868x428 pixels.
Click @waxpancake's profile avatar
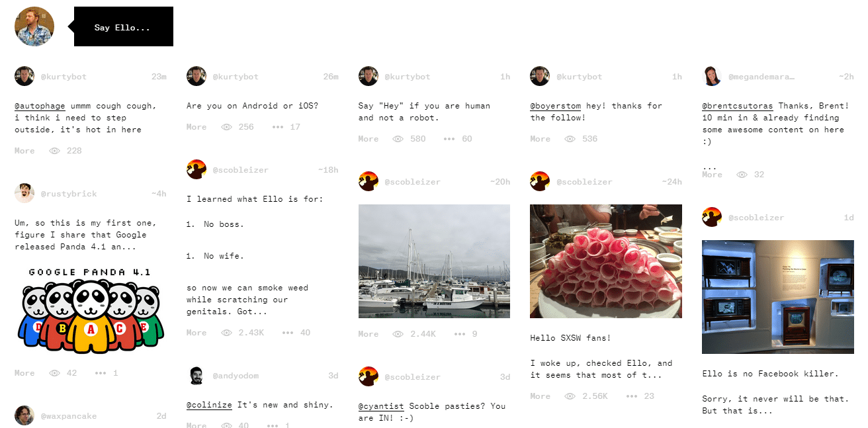[24, 415]
